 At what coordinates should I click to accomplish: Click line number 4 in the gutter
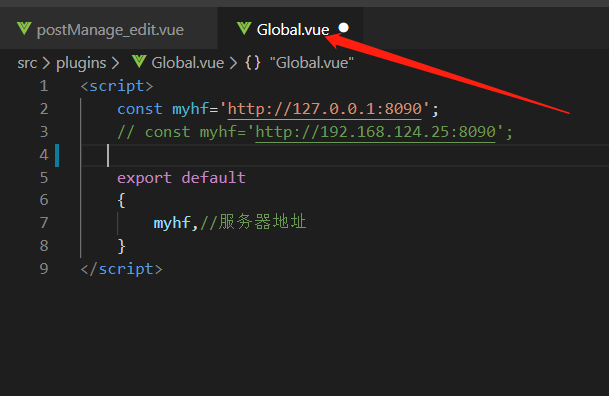[x=44, y=155]
